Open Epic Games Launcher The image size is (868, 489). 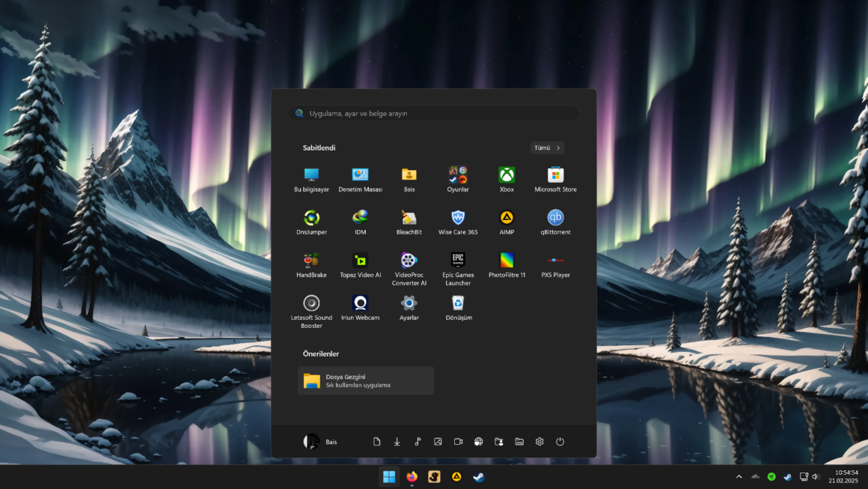458,269
